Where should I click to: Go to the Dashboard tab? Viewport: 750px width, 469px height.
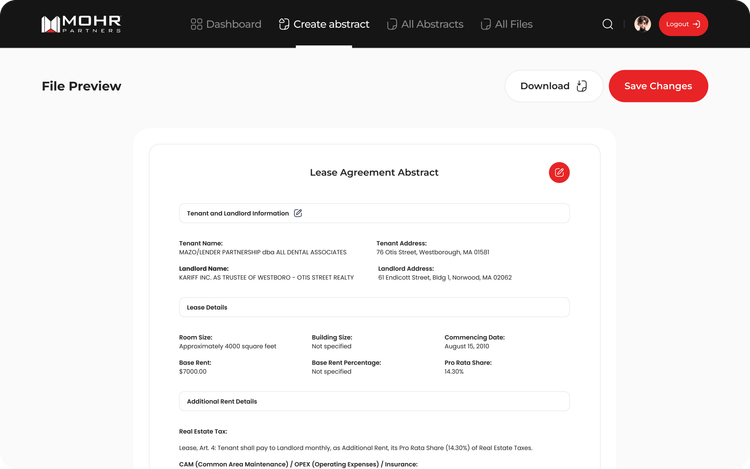(233, 24)
